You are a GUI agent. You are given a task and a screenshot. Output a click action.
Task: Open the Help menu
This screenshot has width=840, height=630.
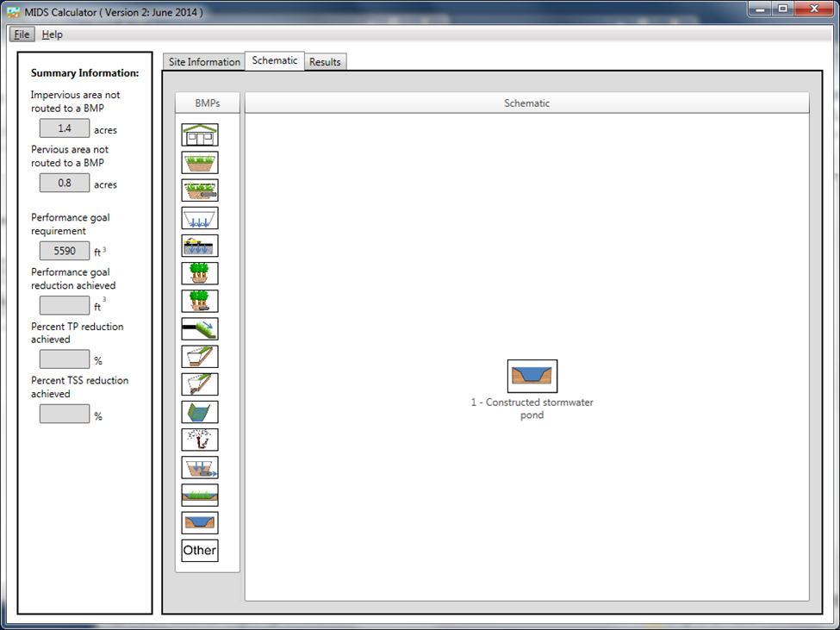coord(53,34)
